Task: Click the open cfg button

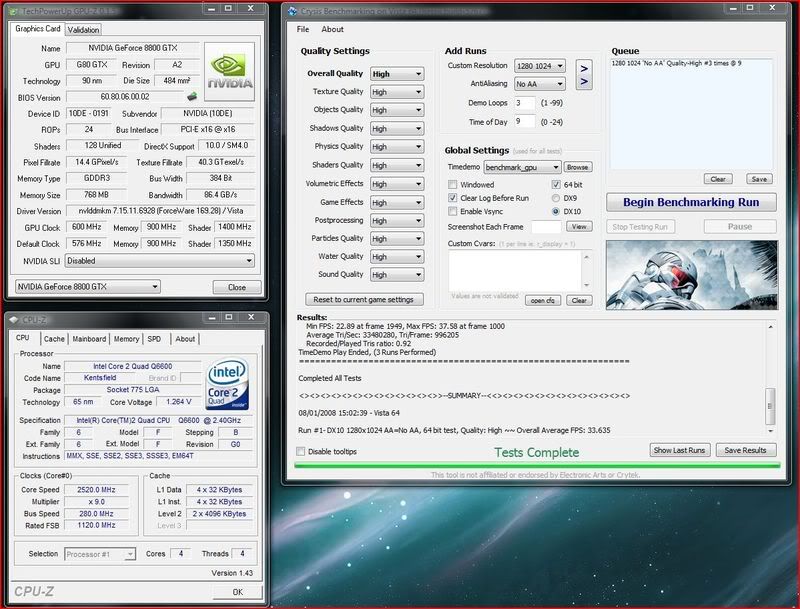Action: coord(543,300)
